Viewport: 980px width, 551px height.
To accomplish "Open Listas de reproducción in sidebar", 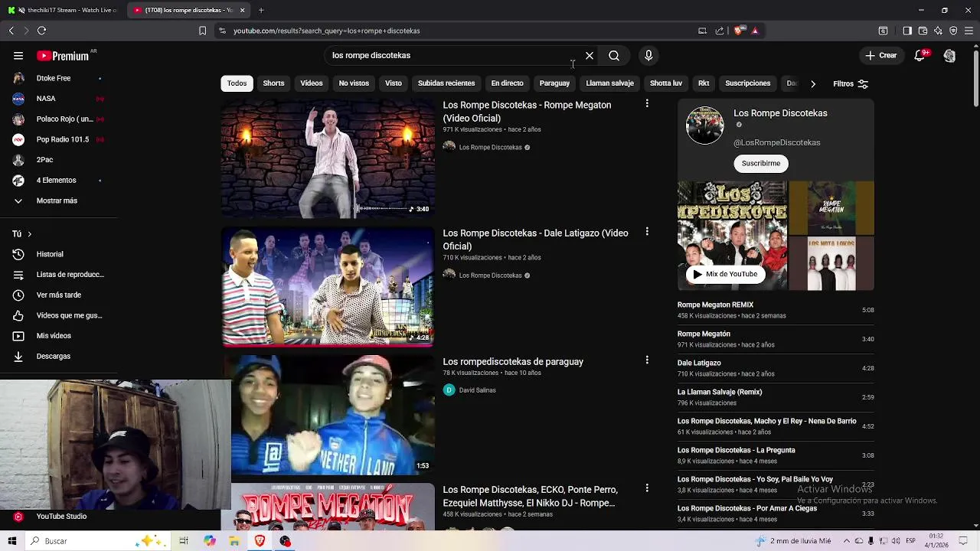I will click(58, 275).
